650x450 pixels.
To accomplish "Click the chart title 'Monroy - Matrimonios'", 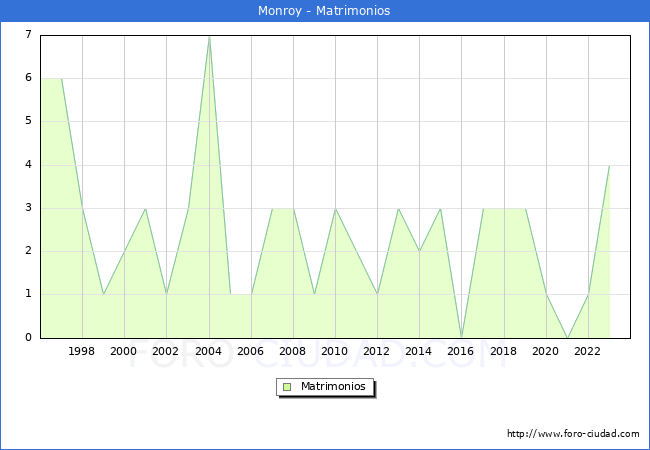I will [x=324, y=10].
